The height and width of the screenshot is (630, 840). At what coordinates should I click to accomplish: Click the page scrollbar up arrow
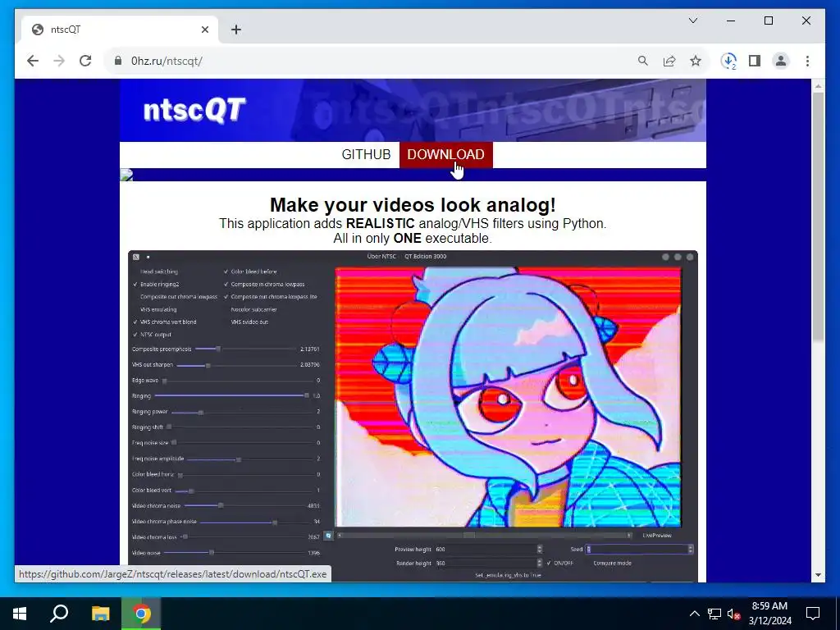coord(818,87)
